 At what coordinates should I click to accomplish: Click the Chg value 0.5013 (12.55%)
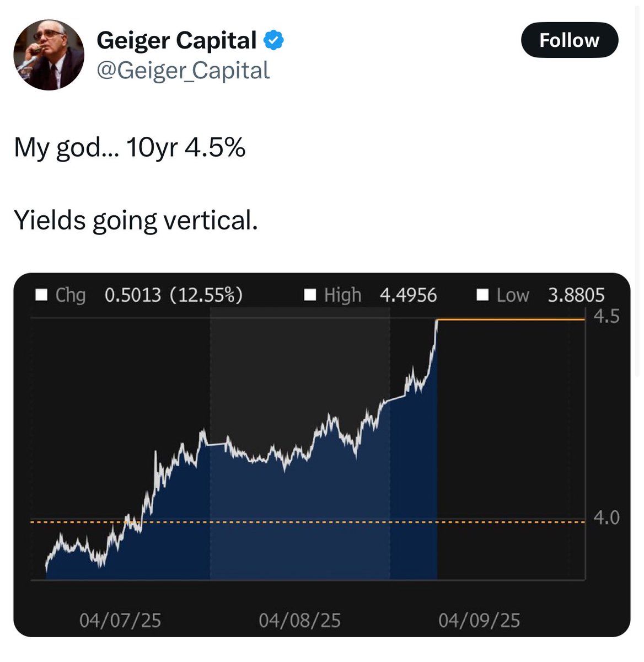point(173,295)
